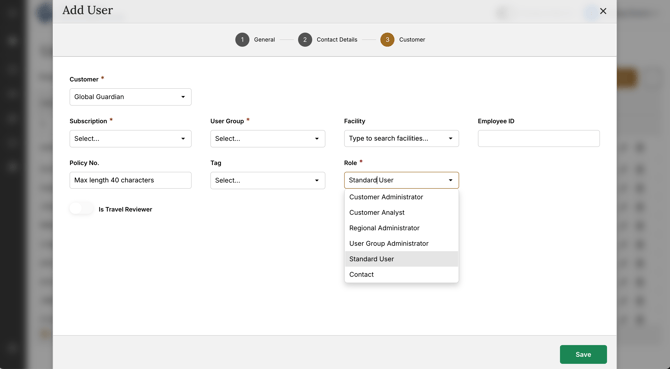Close the Add User dialog
670x369 pixels.
[603, 11]
